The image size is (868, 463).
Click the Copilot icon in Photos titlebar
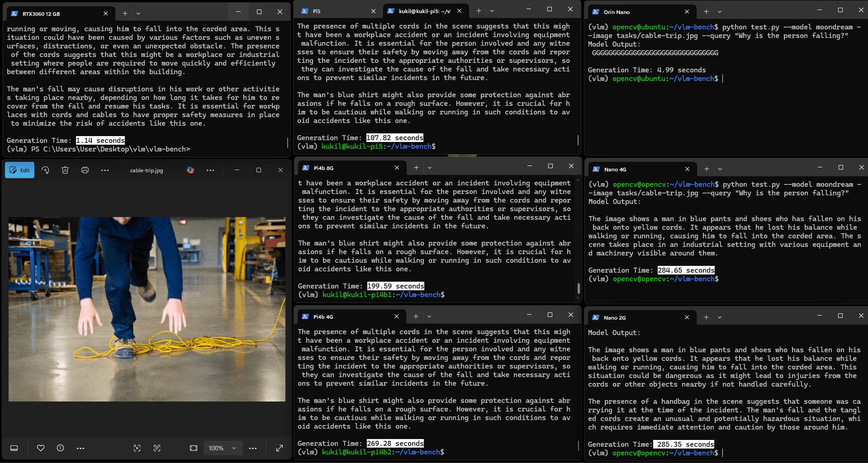tap(190, 170)
